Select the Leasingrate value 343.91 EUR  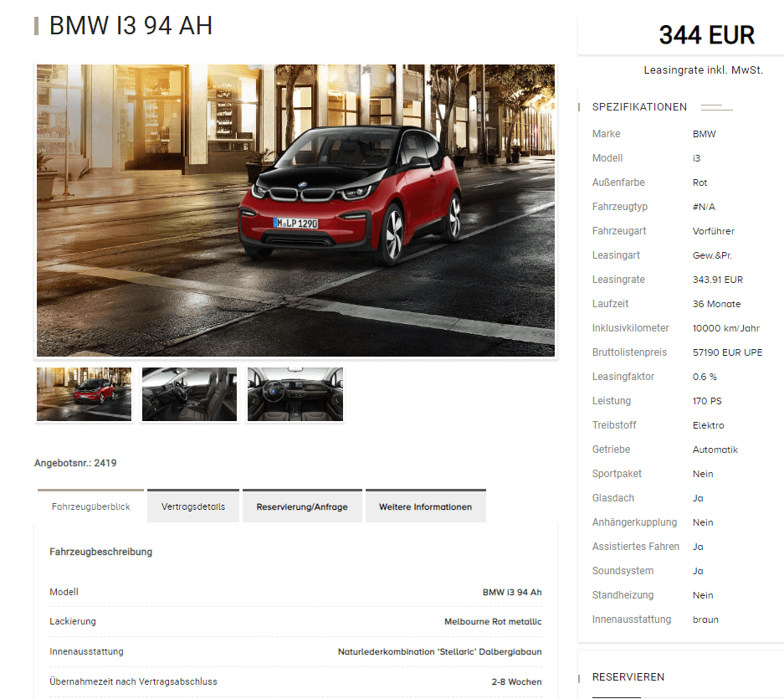point(718,280)
